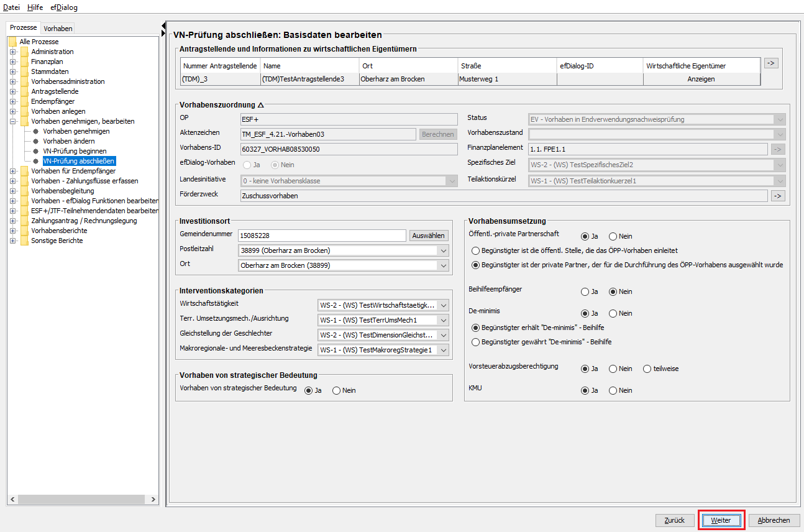This screenshot has width=804, height=532.
Task: Select ESF+/JTF-Teilnehmendendaten bearbeiten item
Action: click(x=94, y=211)
